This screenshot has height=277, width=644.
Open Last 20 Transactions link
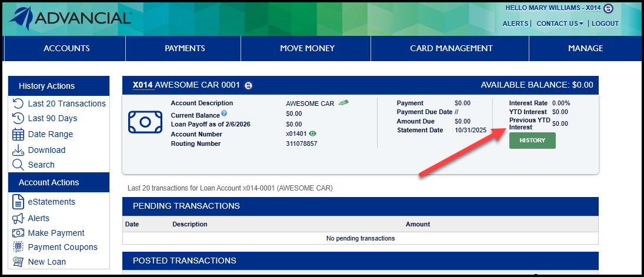66,104
